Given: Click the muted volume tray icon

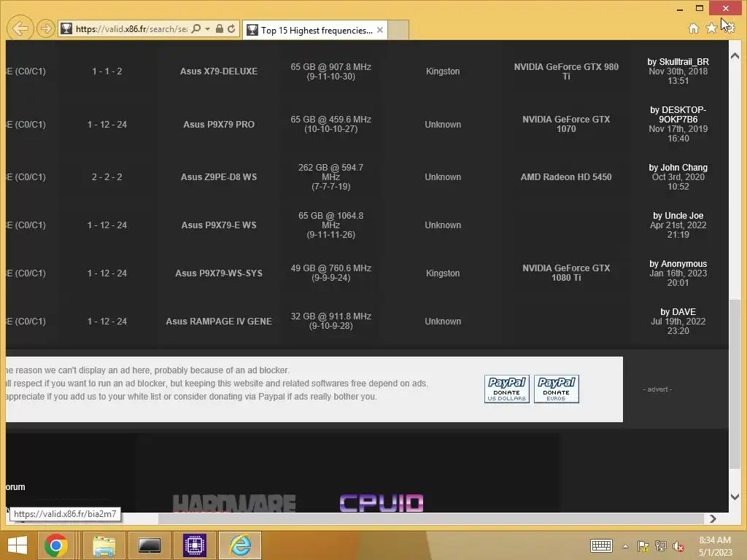Looking at the screenshot, I should coord(678,546).
